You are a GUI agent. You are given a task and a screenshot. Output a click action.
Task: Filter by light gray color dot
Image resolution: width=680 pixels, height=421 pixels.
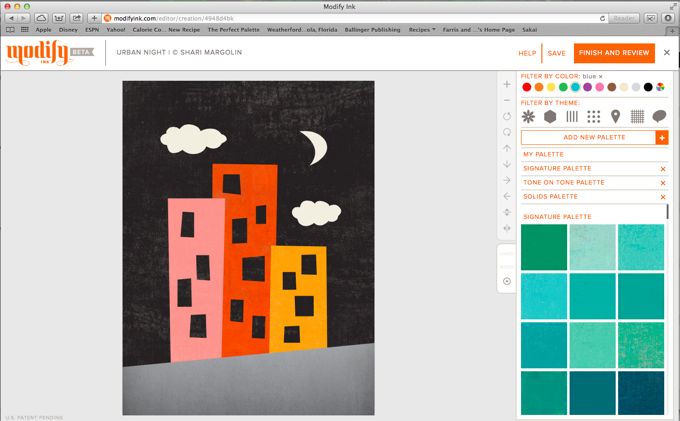click(636, 87)
